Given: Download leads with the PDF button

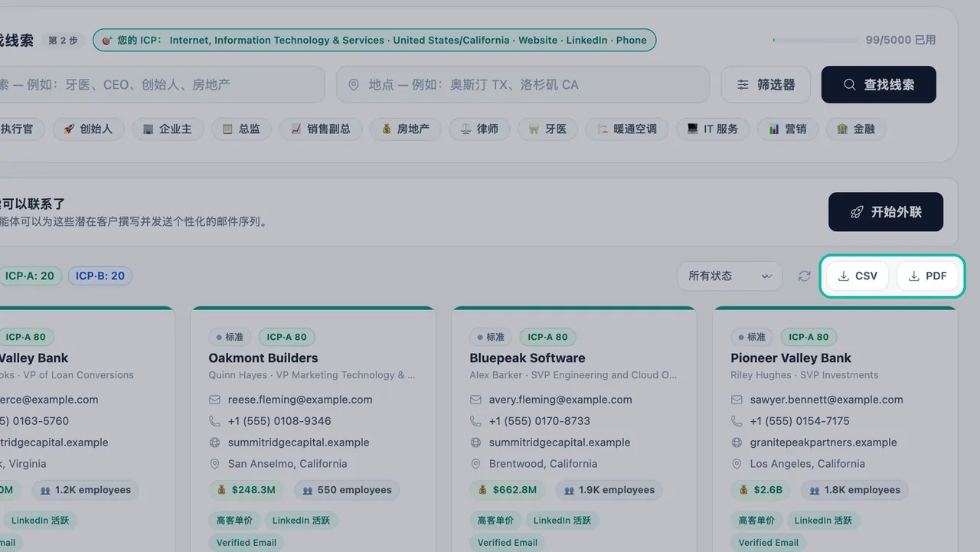Looking at the screenshot, I should coord(927,276).
